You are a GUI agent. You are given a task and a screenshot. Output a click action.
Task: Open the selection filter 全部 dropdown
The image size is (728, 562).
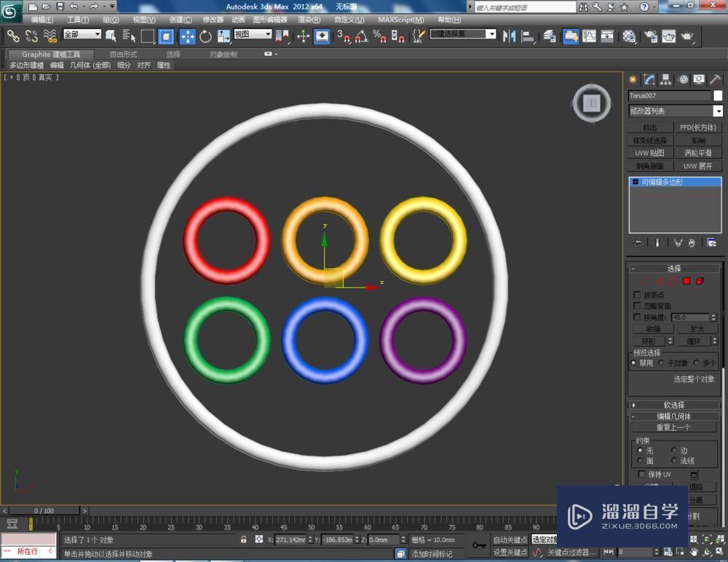(x=82, y=34)
